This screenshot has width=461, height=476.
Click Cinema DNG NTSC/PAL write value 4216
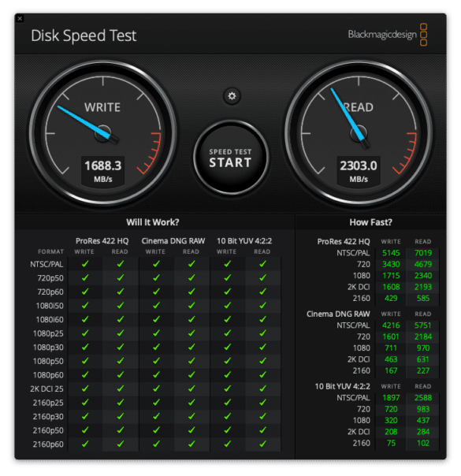tap(391, 325)
